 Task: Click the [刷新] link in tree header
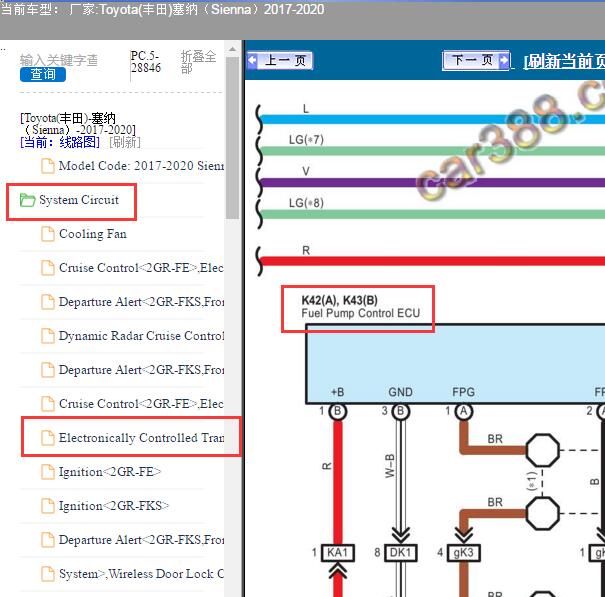point(125,142)
